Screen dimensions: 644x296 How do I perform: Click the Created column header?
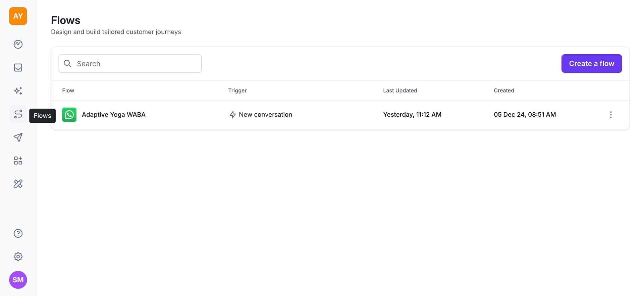(504, 91)
